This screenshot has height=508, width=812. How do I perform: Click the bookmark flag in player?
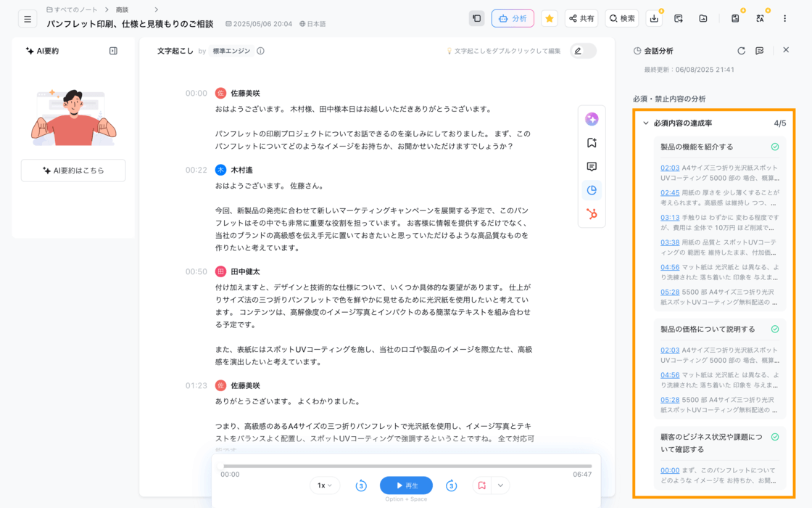pyautogui.click(x=481, y=486)
